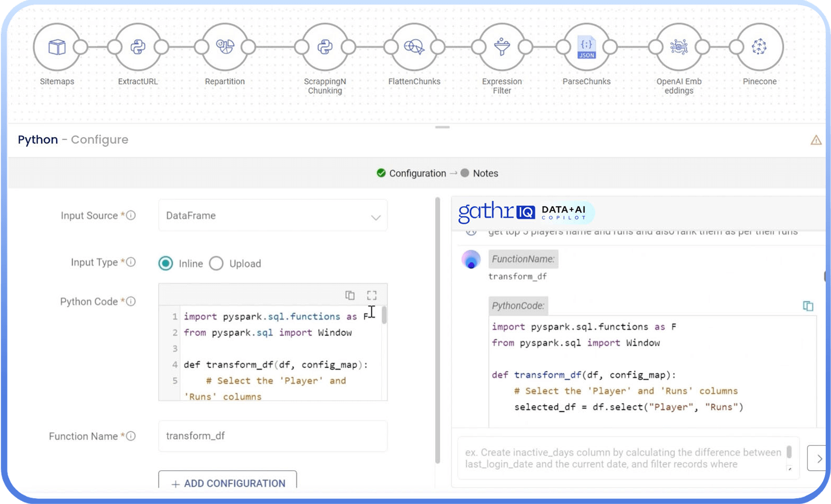
Task: Switch to the Notes step
Action: point(485,173)
